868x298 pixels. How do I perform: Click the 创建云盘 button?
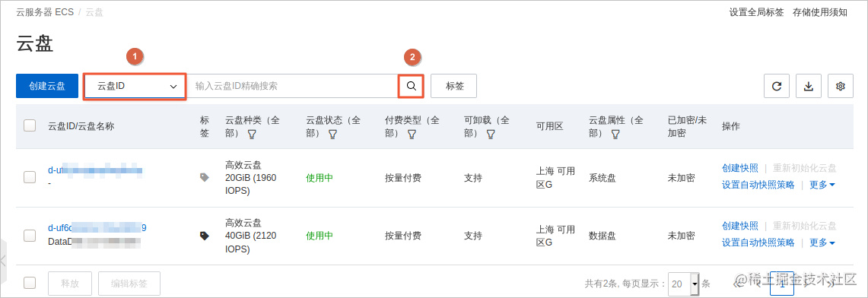(x=47, y=86)
